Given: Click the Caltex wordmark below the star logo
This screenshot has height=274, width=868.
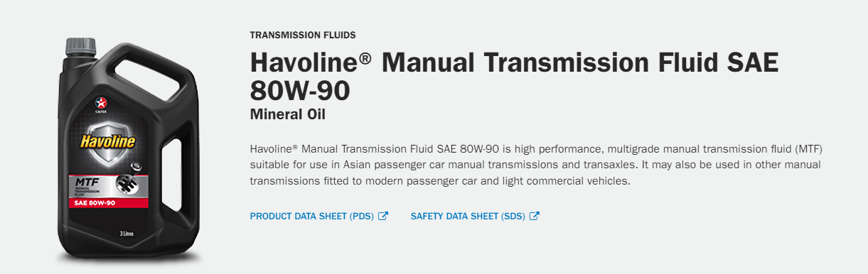Looking at the screenshot, I should tap(98, 111).
